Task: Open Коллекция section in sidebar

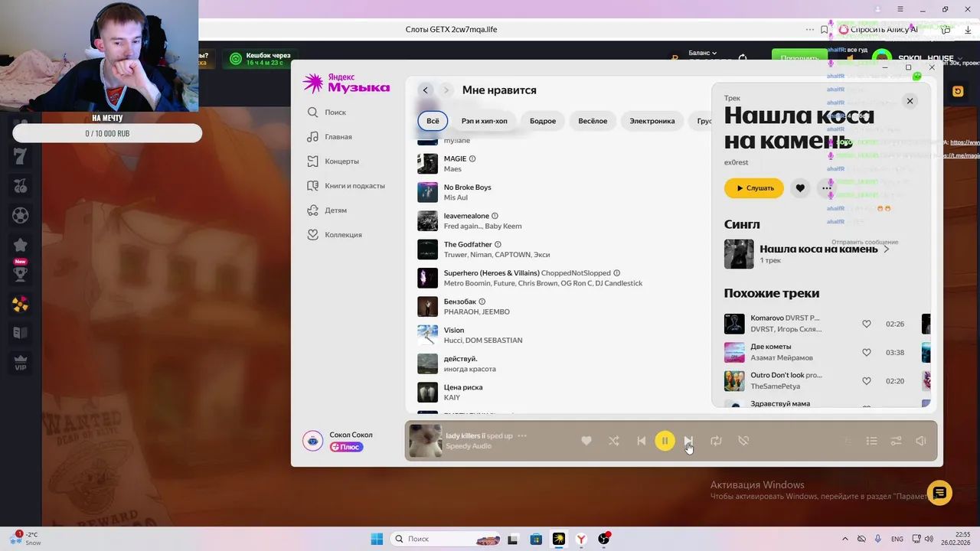Action: [335, 235]
